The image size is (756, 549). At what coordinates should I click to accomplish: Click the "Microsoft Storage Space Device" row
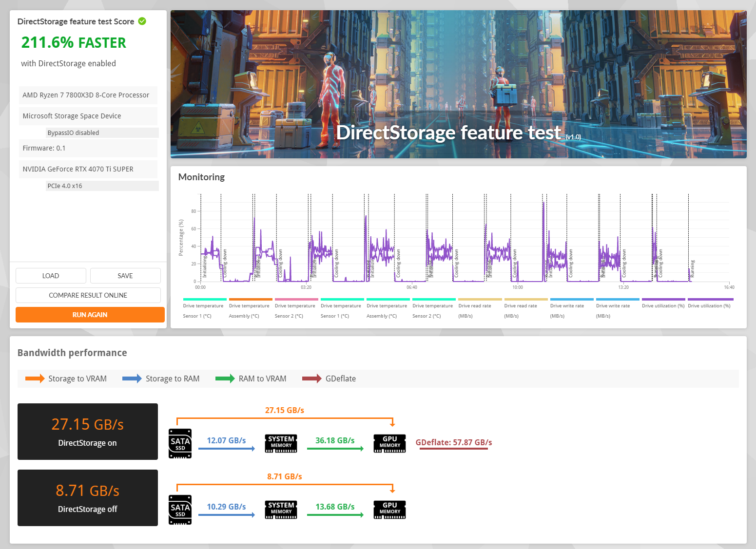click(x=88, y=116)
